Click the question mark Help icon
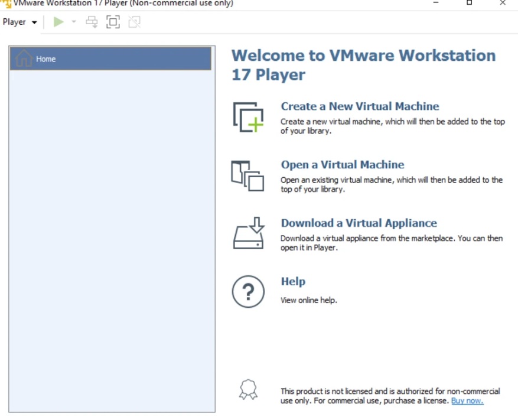The height and width of the screenshot is (420, 518). point(247,291)
